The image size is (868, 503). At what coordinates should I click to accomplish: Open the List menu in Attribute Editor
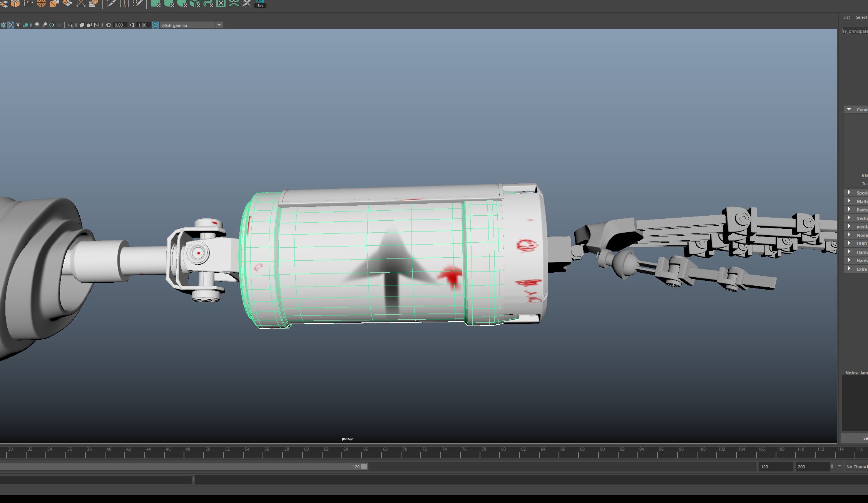846,17
